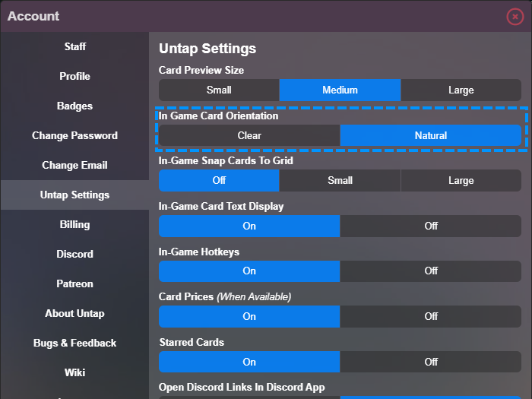The image size is (532, 399).
Task: Open the Profile section
Action: click(x=74, y=76)
